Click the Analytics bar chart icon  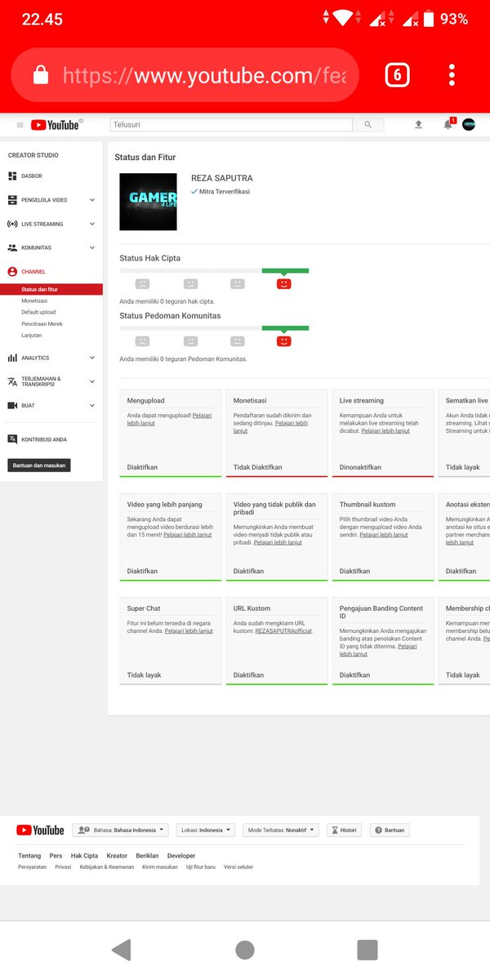click(x=12, y=358)
